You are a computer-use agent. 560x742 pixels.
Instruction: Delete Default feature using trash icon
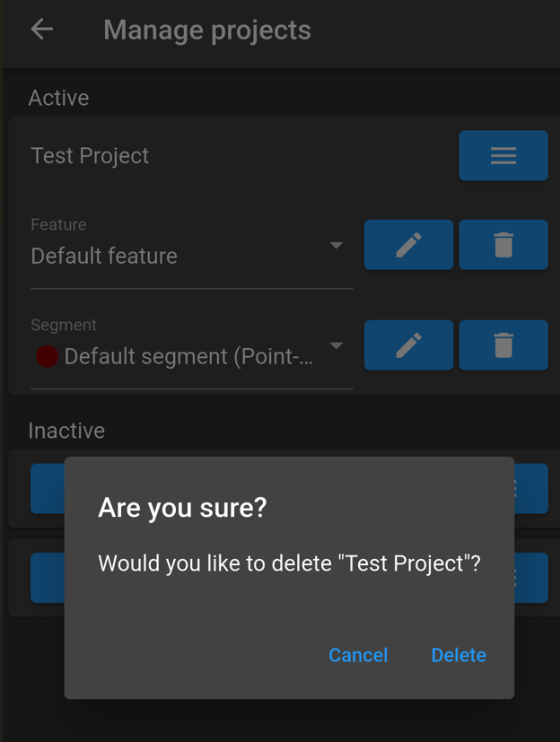pos(503,245)
